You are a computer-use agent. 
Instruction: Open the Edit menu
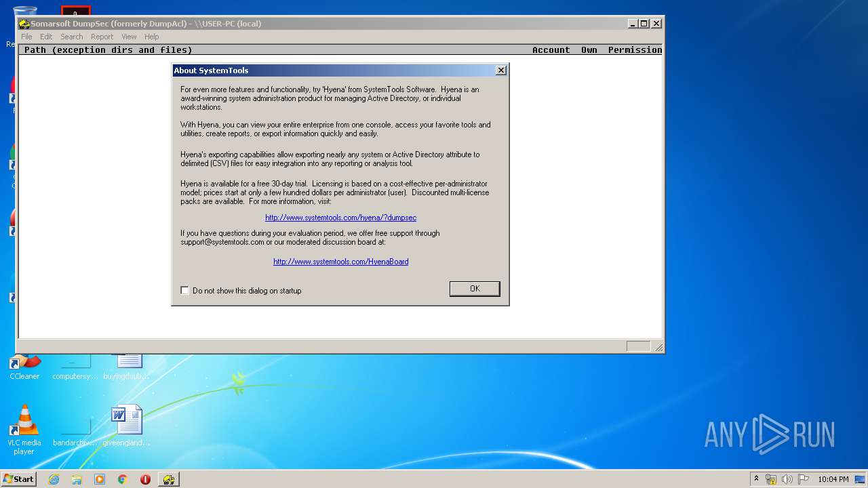[46, 37]
